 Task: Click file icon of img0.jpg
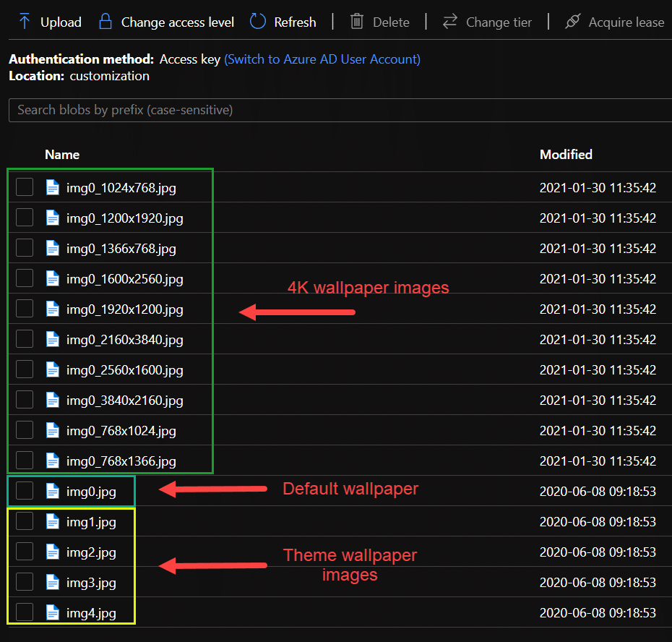[x=53, y=492]
